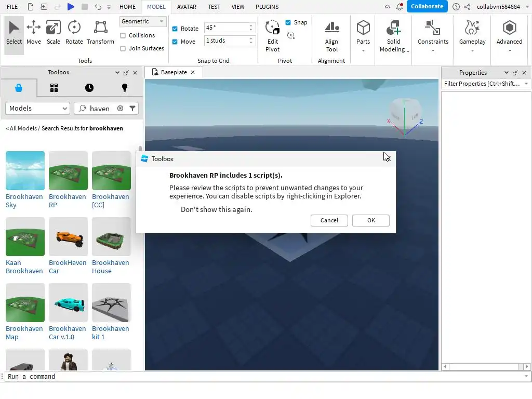
Task: Tick "Don't show this again" option
Action: click(217, 209)
